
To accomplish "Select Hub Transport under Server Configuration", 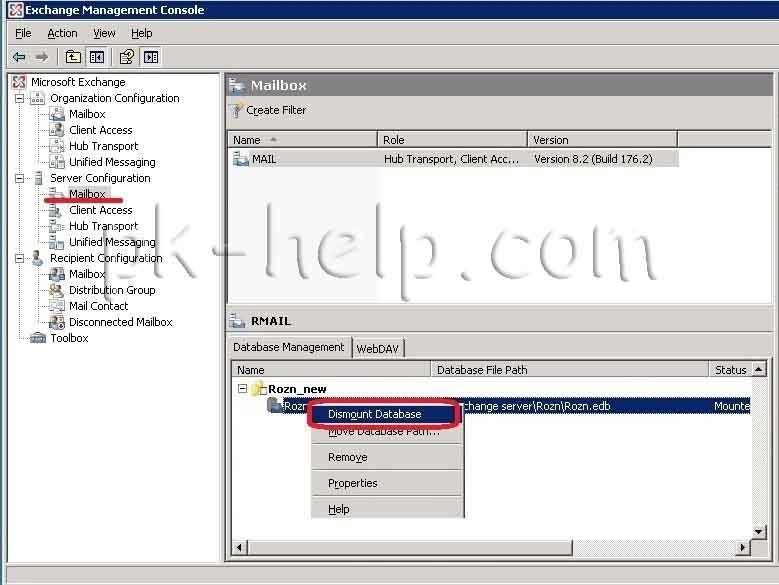I will coord(103,226).
